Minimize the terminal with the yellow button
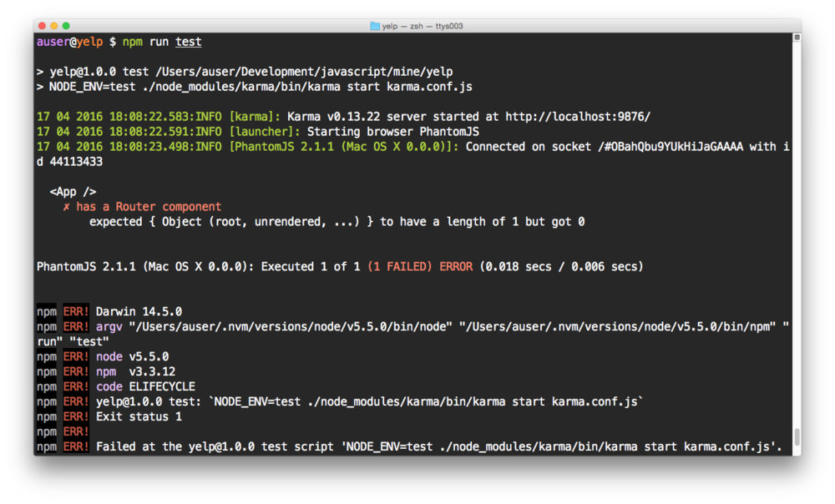The width and height of the screenshot is (835, 504). pyautogui.click(x=54, y=26)
